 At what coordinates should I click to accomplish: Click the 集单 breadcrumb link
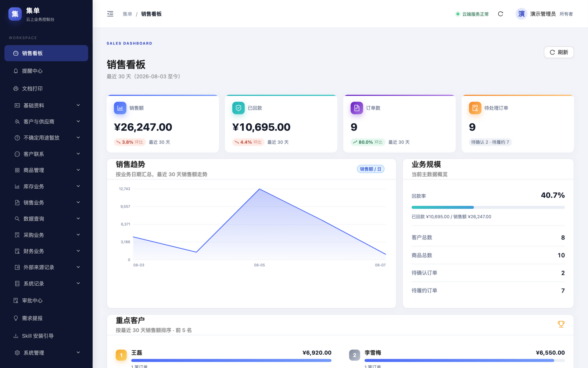[128, 14]
